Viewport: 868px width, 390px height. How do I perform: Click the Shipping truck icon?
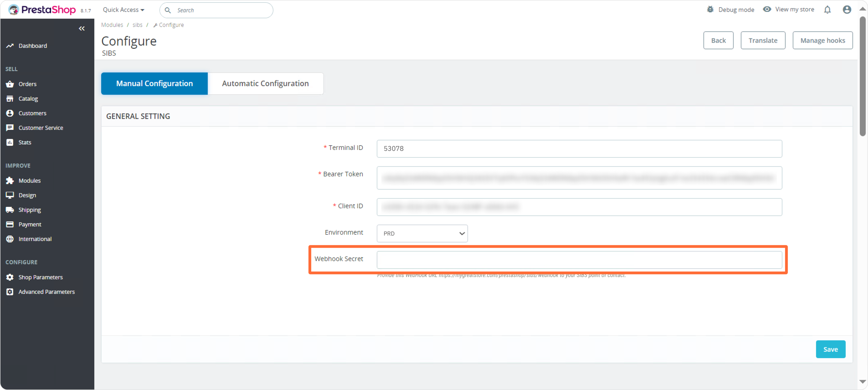10,210
